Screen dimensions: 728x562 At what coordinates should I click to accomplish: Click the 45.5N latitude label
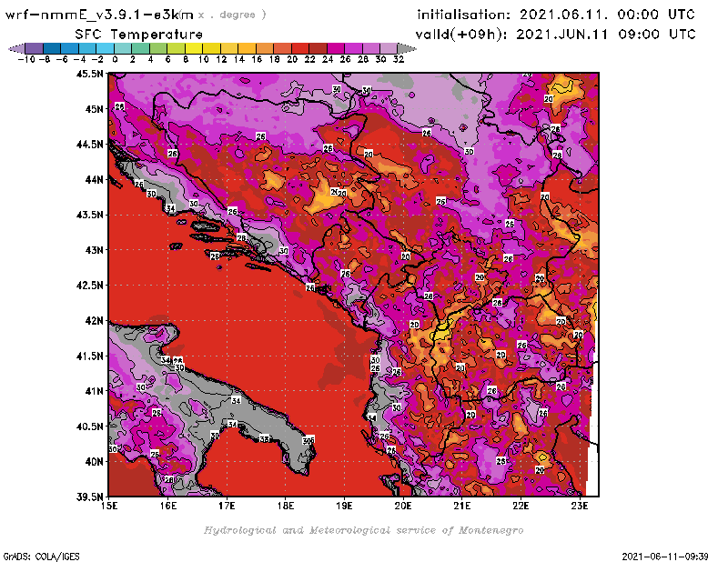[x=89, y=74]
